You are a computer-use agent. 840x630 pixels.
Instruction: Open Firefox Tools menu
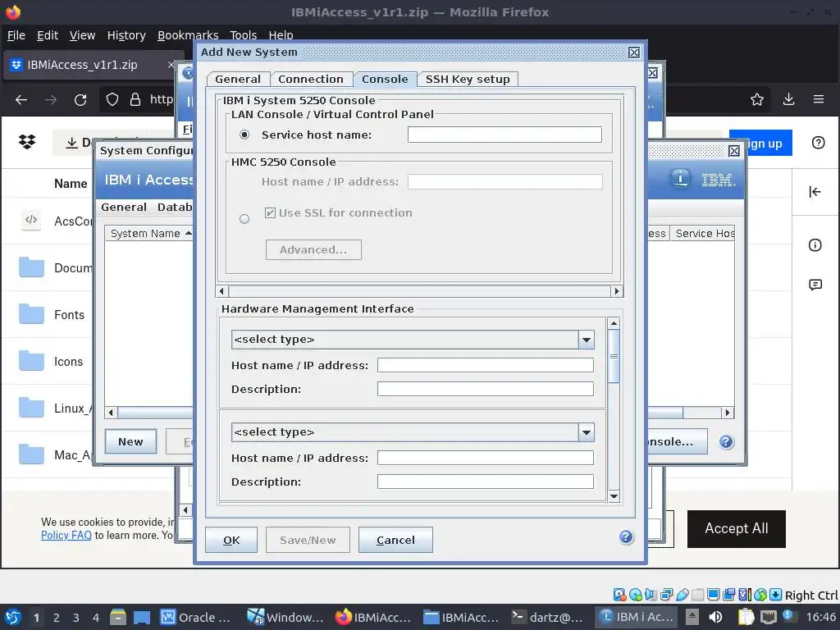(243, 35)
